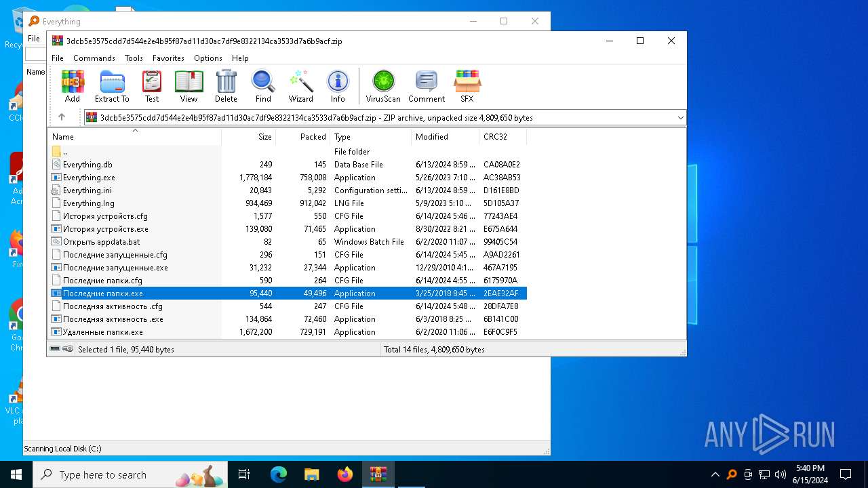Open the Commands menu
Image resolution: width=868 pixels, height=488 pixels.
pos(94,58)
